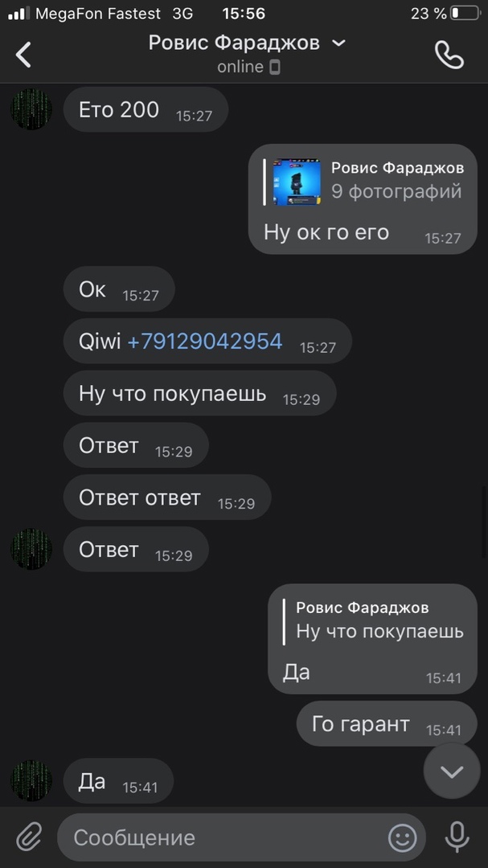Open the quoted 9 фотографий thumbnail

pyautogui.click(x=297, y=182)
